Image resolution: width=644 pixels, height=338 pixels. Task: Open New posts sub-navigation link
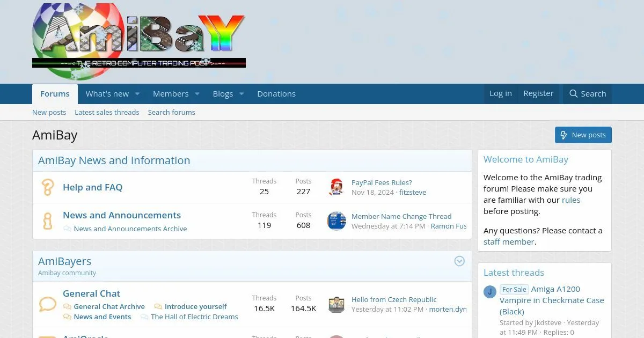(x=49, y=112)
